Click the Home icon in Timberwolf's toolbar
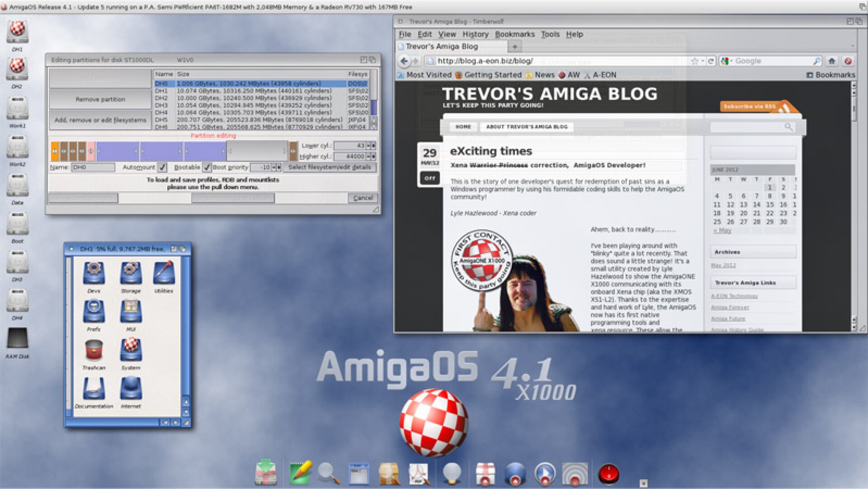This screenshot has width=868, height=489. click(831, 60)
